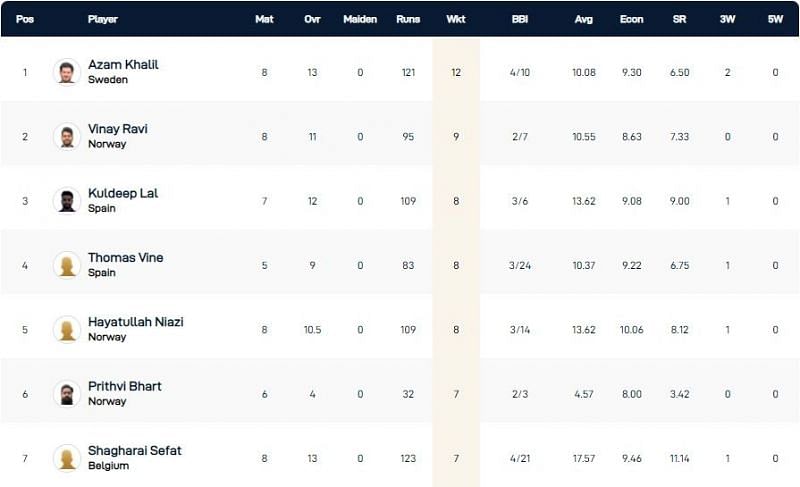The image size is (800, 487).
Task: Click Kuldeep Lal's profile photo
Action: coord(67,200)
